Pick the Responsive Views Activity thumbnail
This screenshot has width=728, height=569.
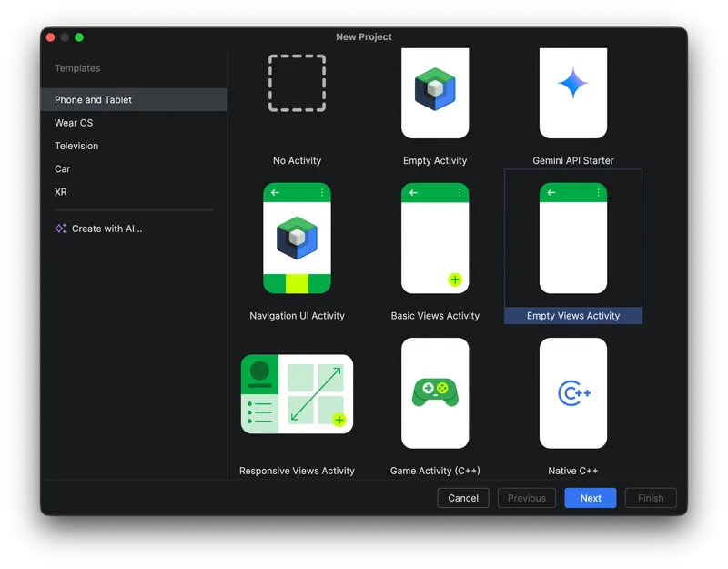point(298,394)
